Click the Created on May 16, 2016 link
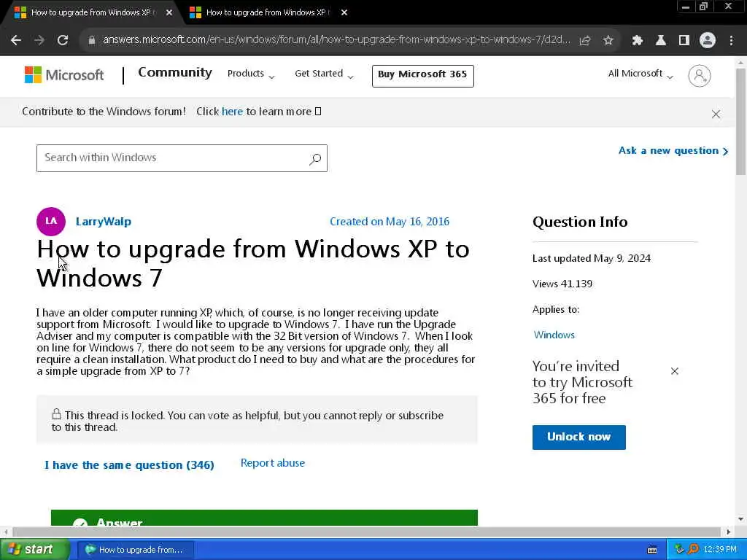 [390, 222]
